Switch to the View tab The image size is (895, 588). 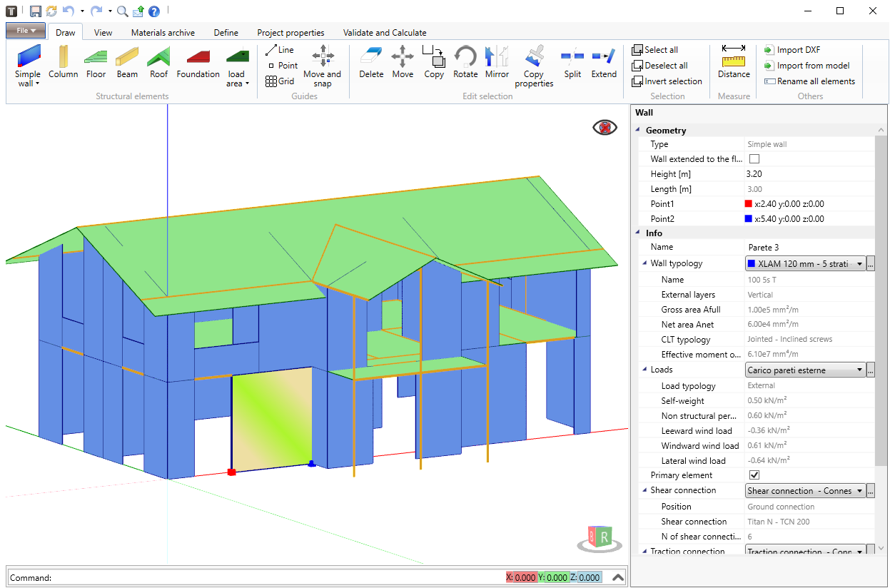coord(103,33)
